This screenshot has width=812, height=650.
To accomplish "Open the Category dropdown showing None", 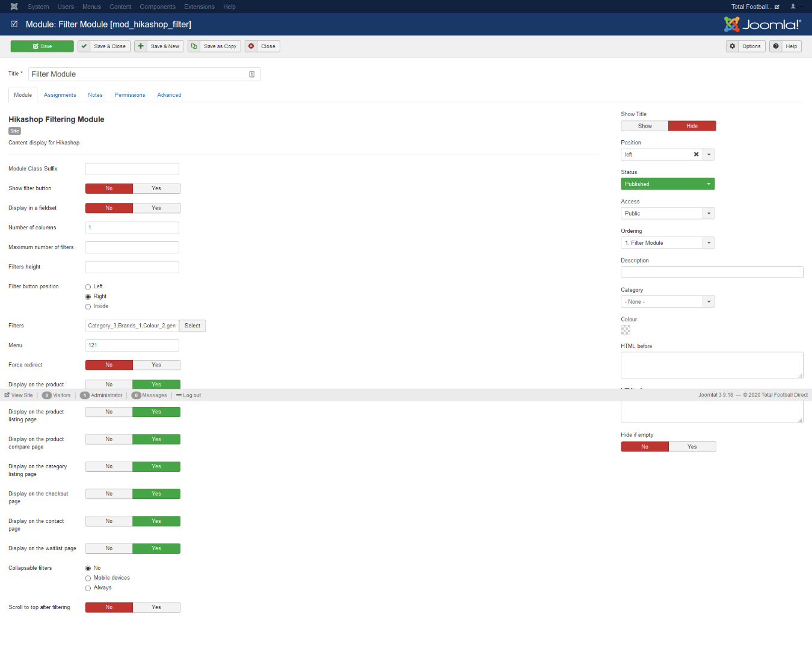I will pyautogui.click(x=668, y=302).
